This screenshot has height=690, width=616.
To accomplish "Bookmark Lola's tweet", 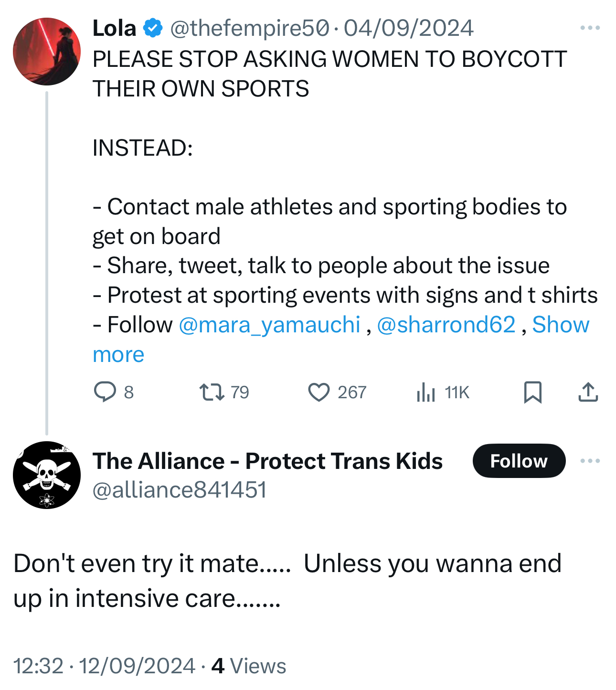I will (532, 392).
